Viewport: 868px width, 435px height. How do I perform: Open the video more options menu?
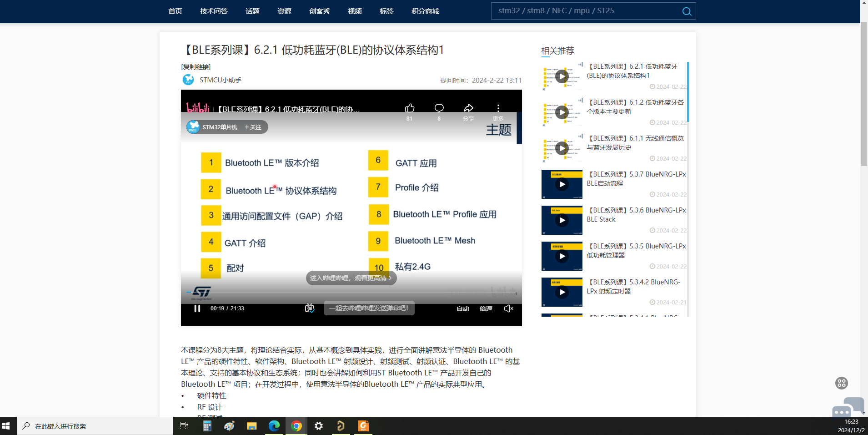point(498,108)
